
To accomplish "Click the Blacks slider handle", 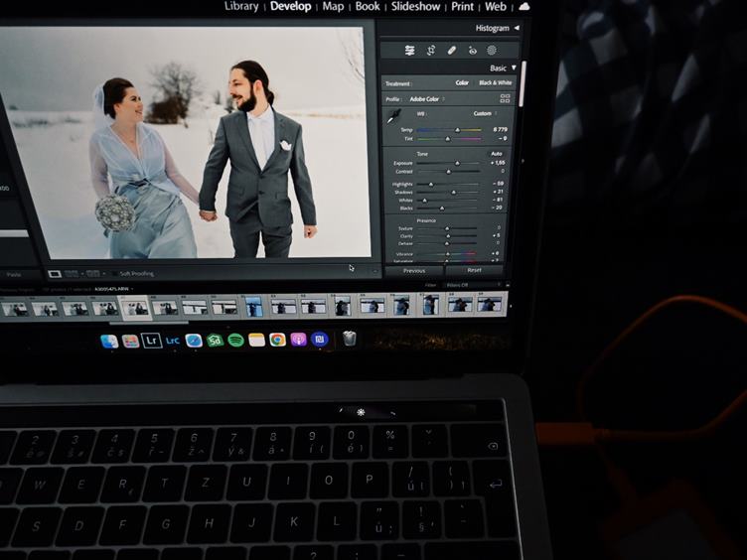I will click(x=442, y=209).
